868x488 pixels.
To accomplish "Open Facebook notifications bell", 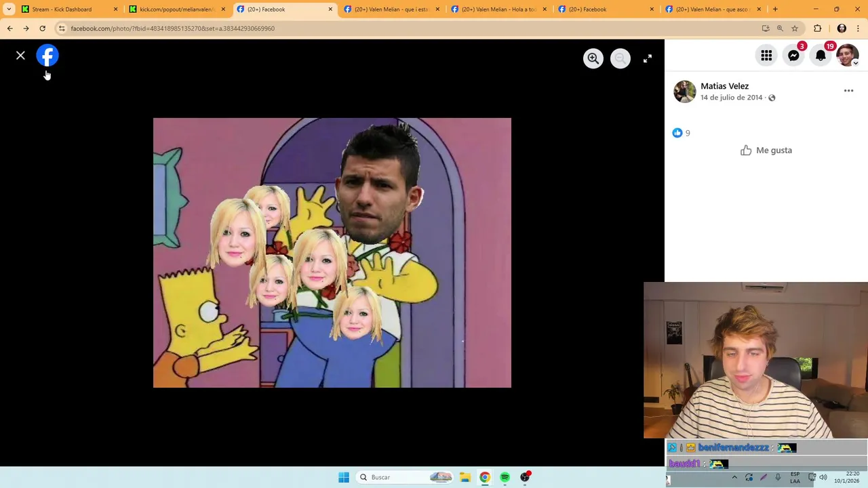I will (821, 56).
